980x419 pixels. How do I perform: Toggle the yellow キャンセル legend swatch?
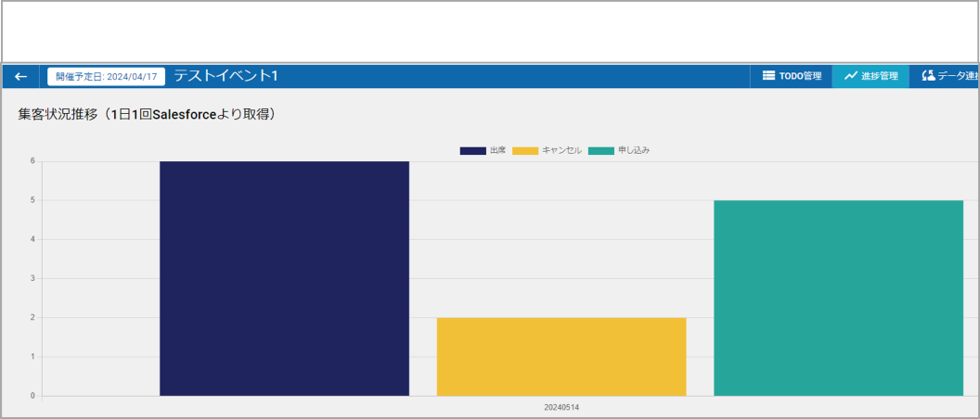(525, 150)
